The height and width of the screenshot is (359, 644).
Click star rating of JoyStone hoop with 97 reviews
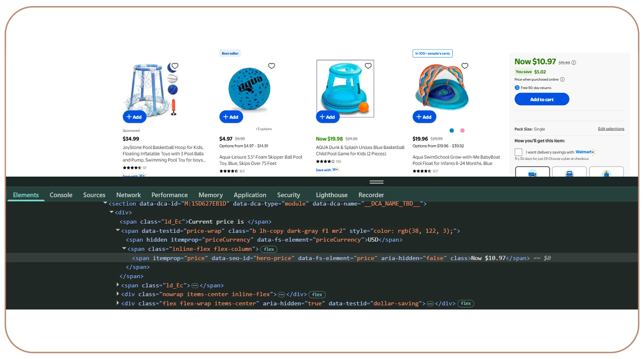[132, 168]
